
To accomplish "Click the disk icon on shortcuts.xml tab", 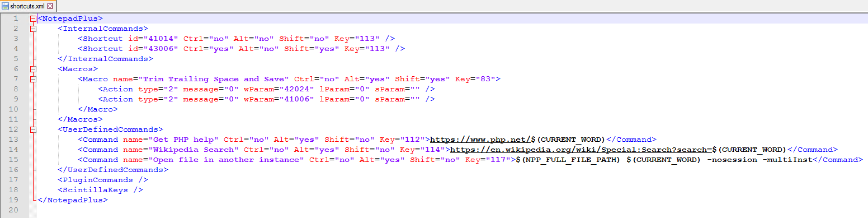I will (x=6, y=6).
